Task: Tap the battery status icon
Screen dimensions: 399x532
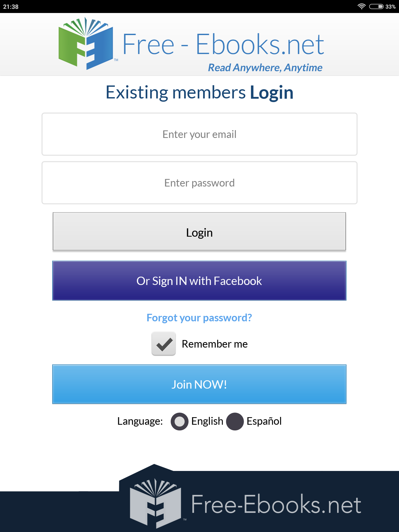Action: 376,6
